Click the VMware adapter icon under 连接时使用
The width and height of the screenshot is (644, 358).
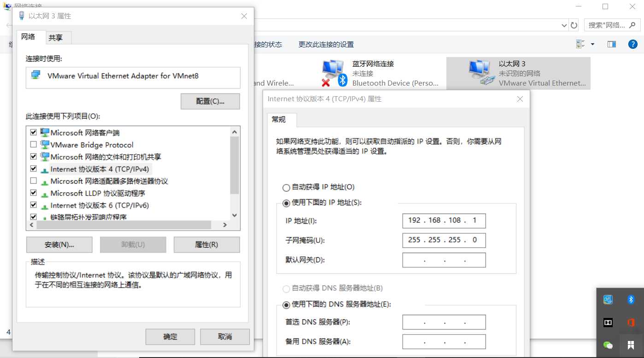(35, 75)
